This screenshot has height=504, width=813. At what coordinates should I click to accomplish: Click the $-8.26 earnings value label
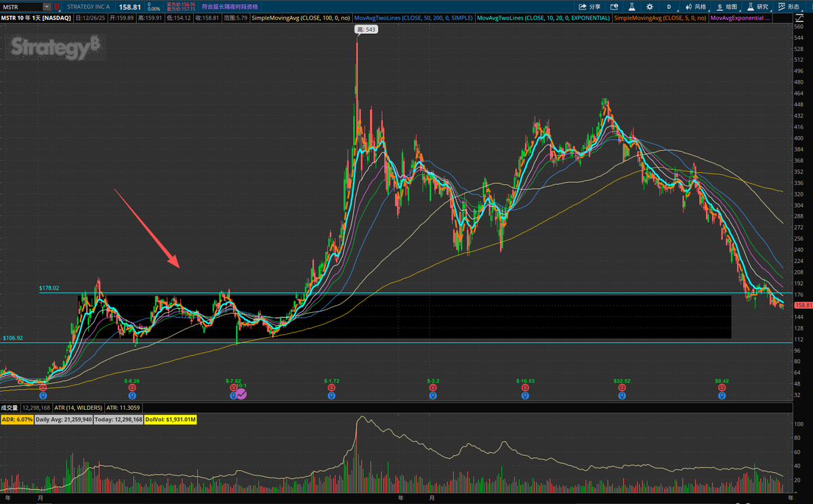coord(132,381)
